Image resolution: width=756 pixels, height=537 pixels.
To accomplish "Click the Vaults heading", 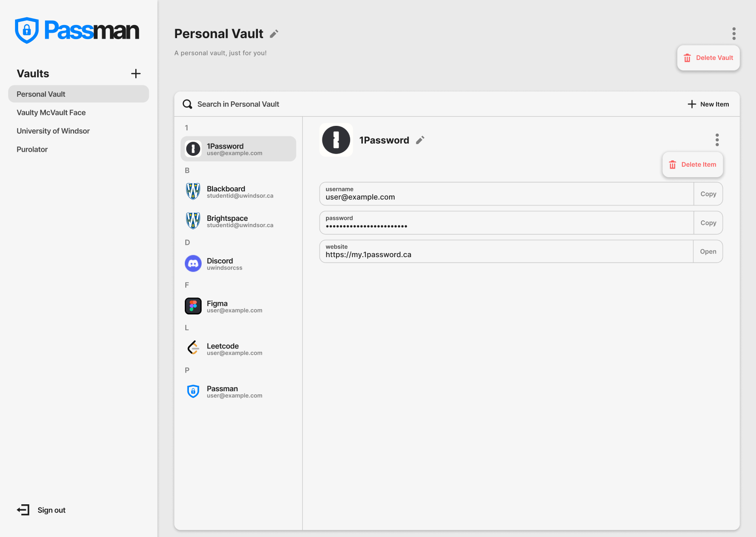I will (33, 74).
